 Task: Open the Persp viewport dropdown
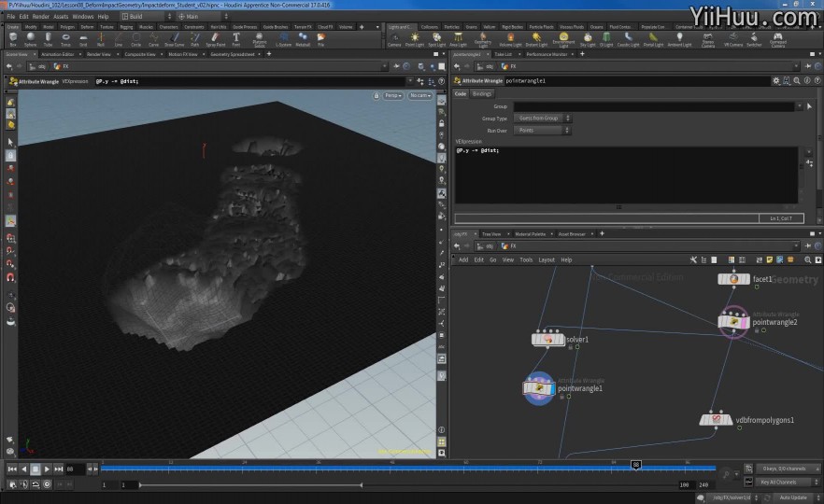tap(392, 95)
